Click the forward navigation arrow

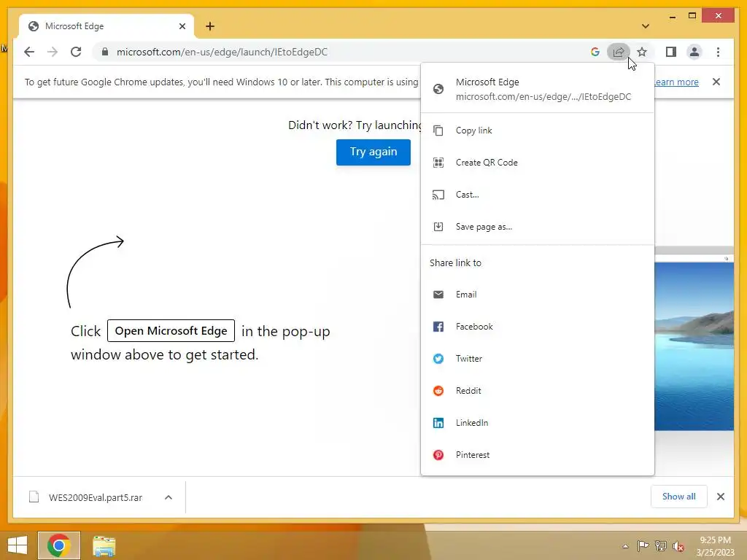53,52
